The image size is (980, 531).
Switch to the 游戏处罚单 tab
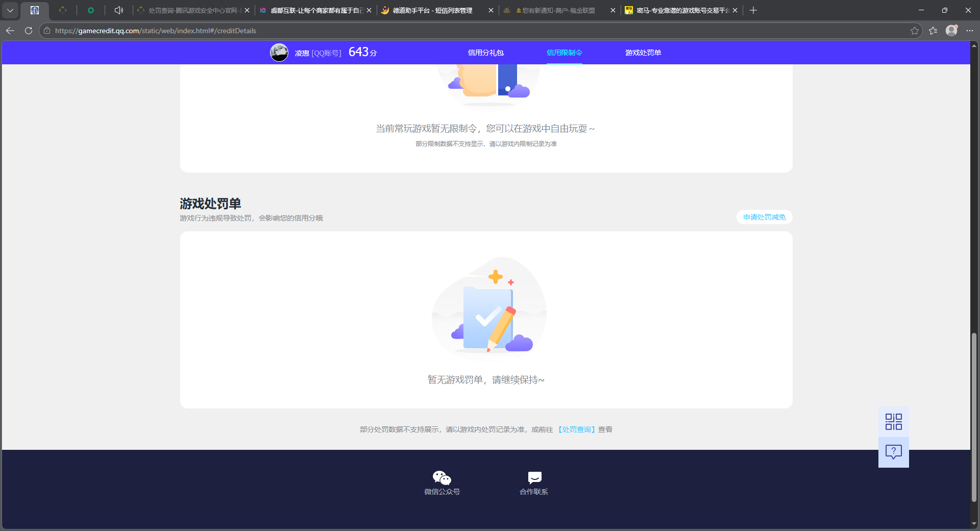tap(643, 53)
